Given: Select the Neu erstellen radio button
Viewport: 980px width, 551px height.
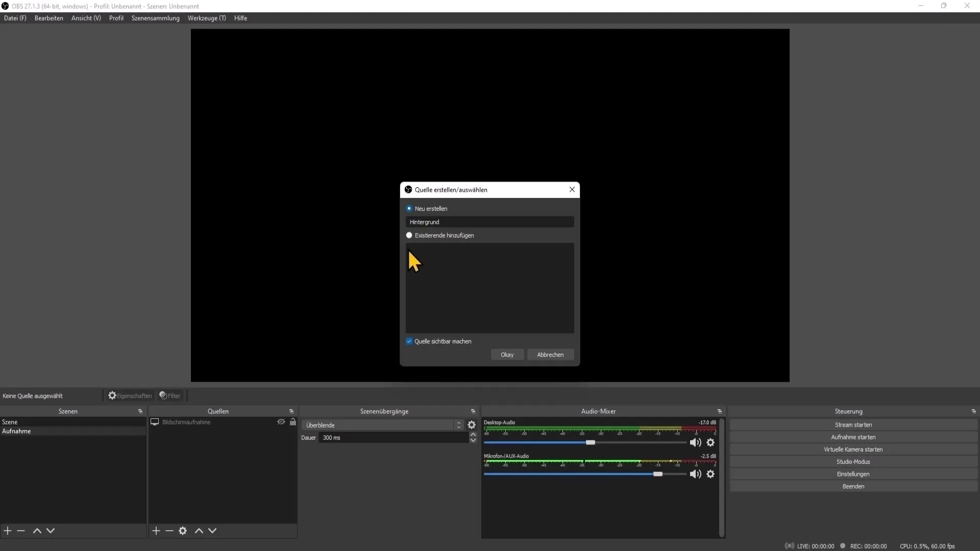Looking at the screenshot, I should tap(409, 209).
